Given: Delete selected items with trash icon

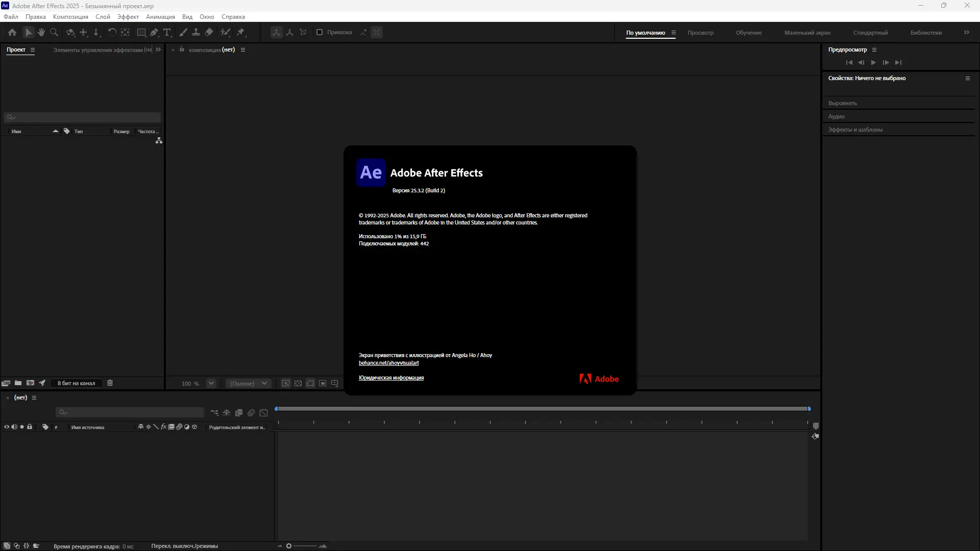Looking at the screenshot, I should (x=110, y=383).
